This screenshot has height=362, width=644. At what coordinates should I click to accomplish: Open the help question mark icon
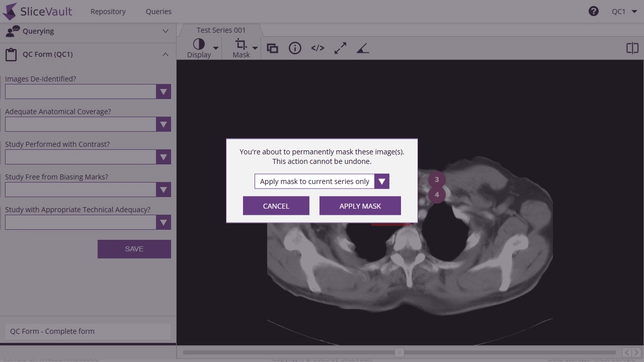tap(594, 11)
